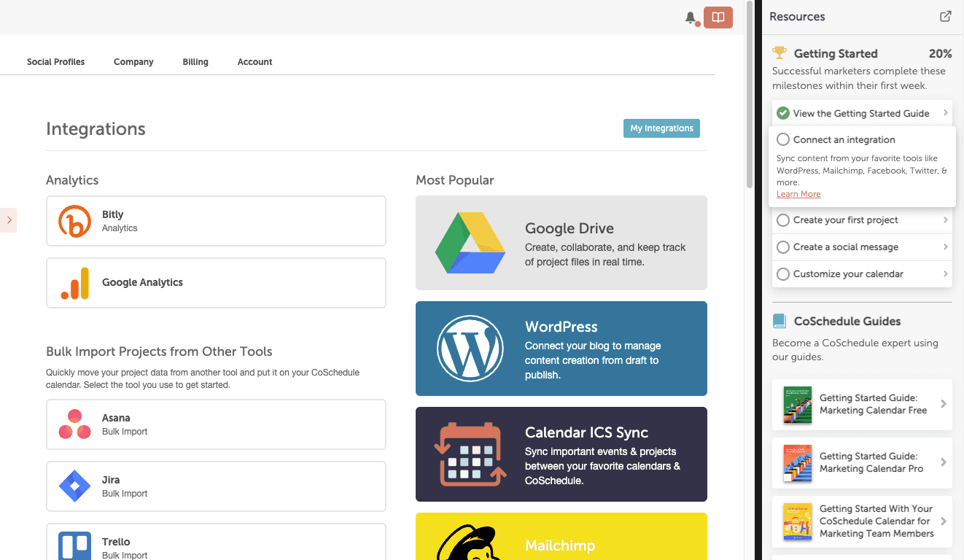This screenshot has width=964, height=560.
Task: Open the Billing tab
Action: [195, 62]
